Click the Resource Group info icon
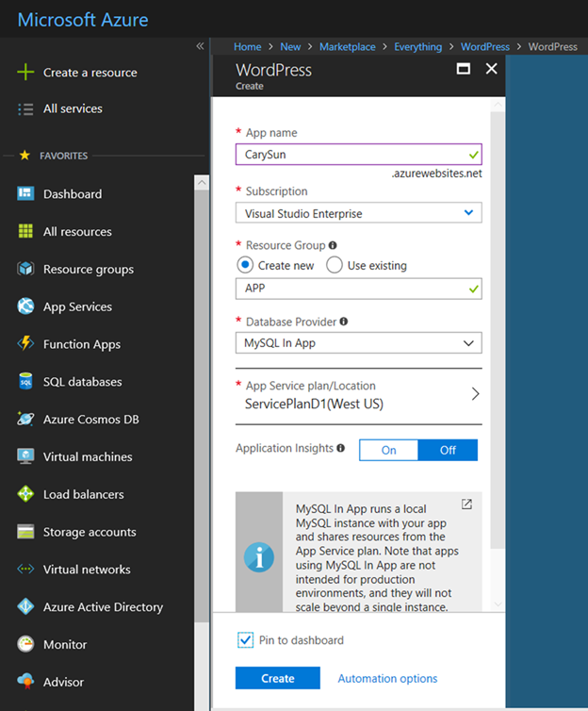Image resolution: width=588 pixels, height=711 pixels. pos(333,245)
